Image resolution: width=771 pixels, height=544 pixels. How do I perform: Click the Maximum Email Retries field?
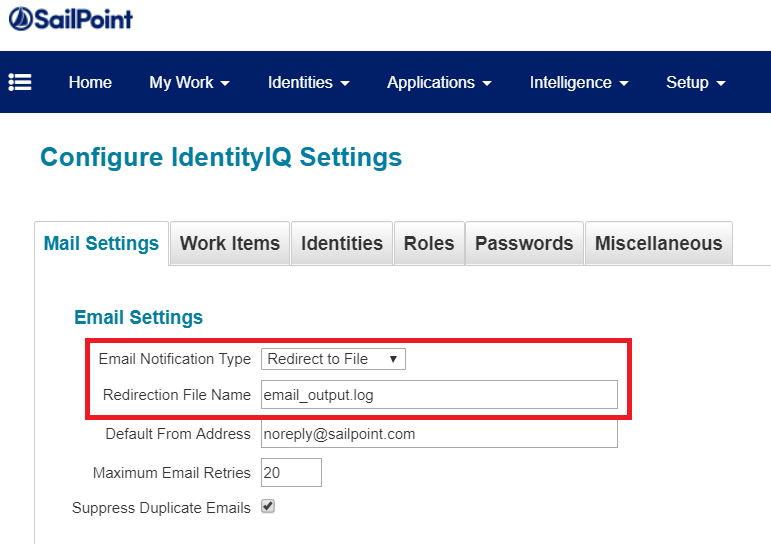[x=291, y=472]
